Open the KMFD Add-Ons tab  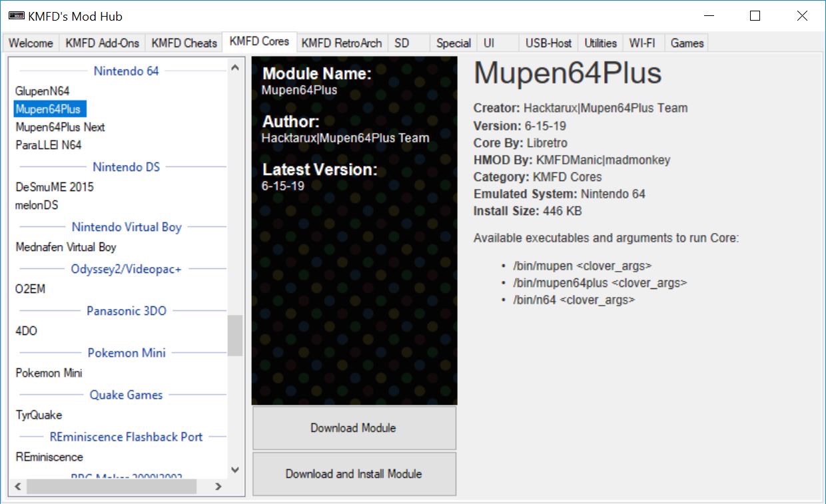pos(102,43)
